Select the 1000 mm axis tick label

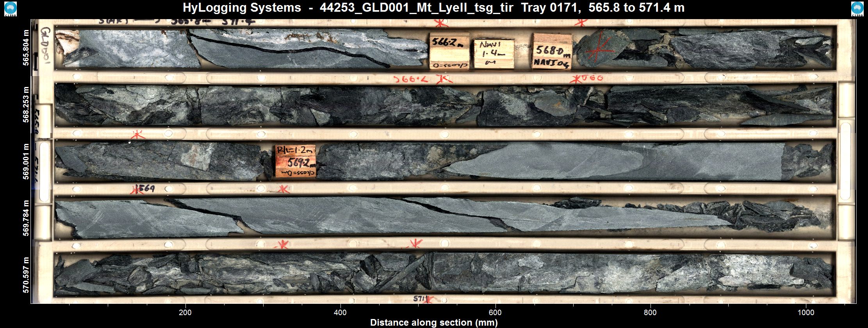pyautogui.click(x=806, y=312)
